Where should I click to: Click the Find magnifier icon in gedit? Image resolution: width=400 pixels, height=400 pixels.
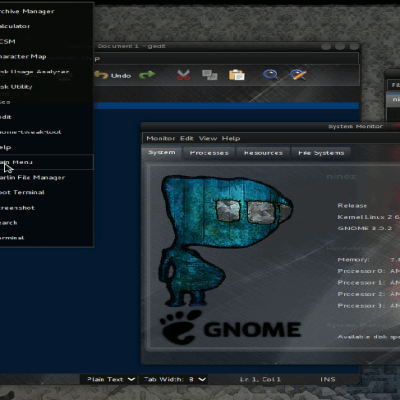270,75
